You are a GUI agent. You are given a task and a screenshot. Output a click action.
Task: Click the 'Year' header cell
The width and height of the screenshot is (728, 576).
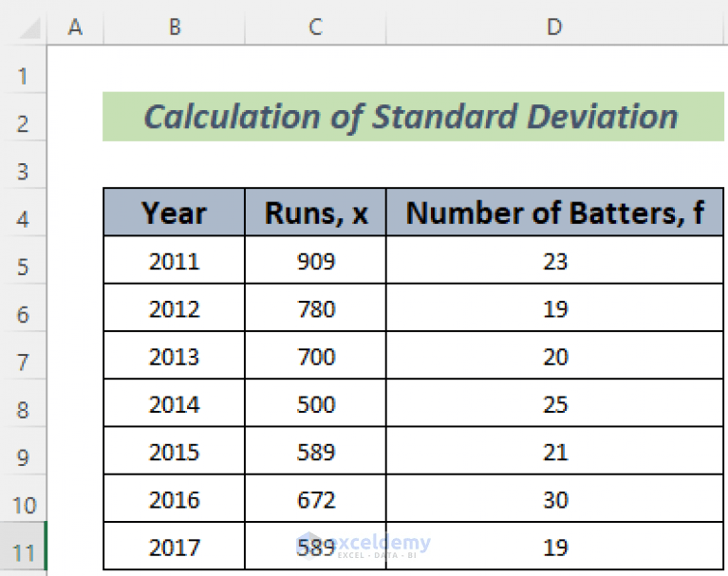click(174, 213)
